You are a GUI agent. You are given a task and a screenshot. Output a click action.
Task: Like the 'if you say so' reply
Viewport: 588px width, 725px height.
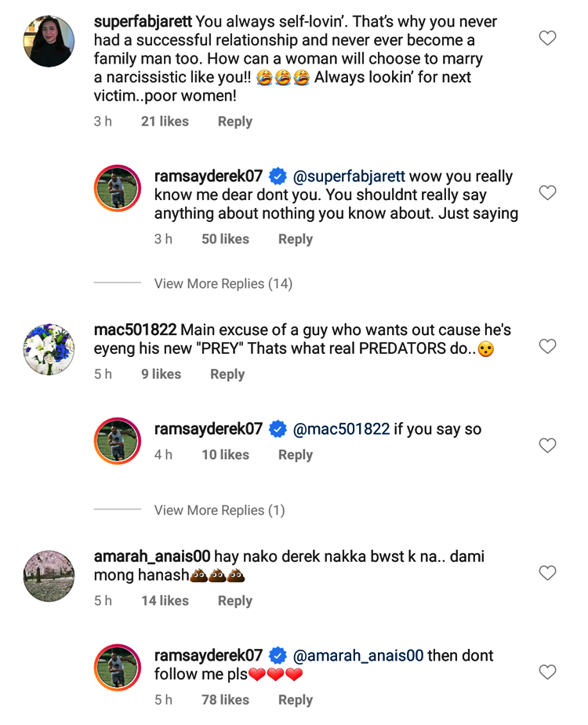(547, 446)
